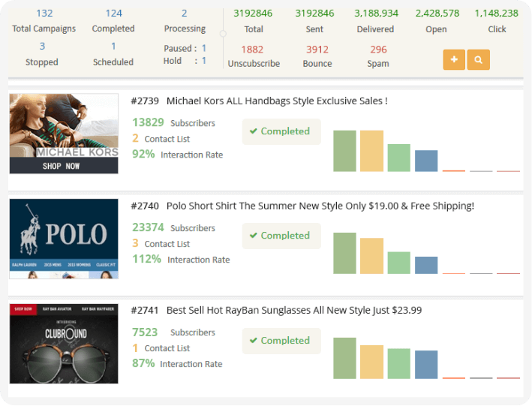Click the 124 Completed counter
This screenshot has height=406, width=532.
[113, 20]
